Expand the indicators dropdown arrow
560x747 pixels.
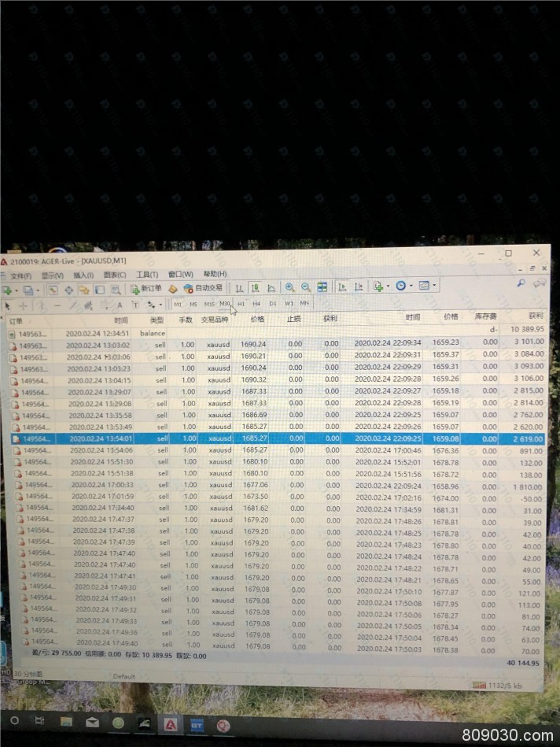pyautogui.click(x=389, y=287)
